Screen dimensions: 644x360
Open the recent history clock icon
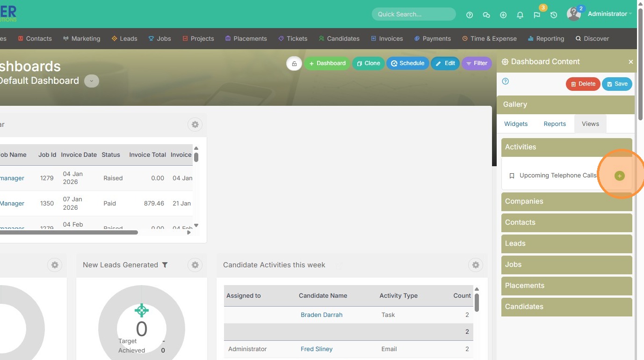554,15
